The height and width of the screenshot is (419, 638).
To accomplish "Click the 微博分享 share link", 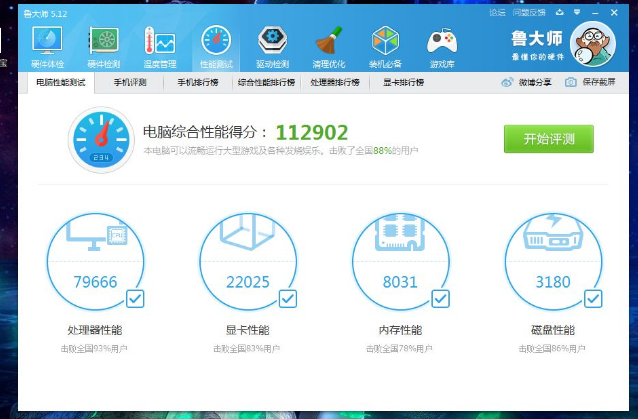I will coord(535,82).
